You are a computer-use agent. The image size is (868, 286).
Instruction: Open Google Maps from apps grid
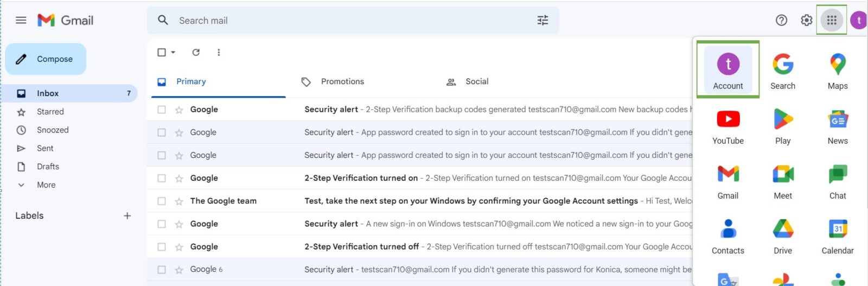[x=837, y=71]
